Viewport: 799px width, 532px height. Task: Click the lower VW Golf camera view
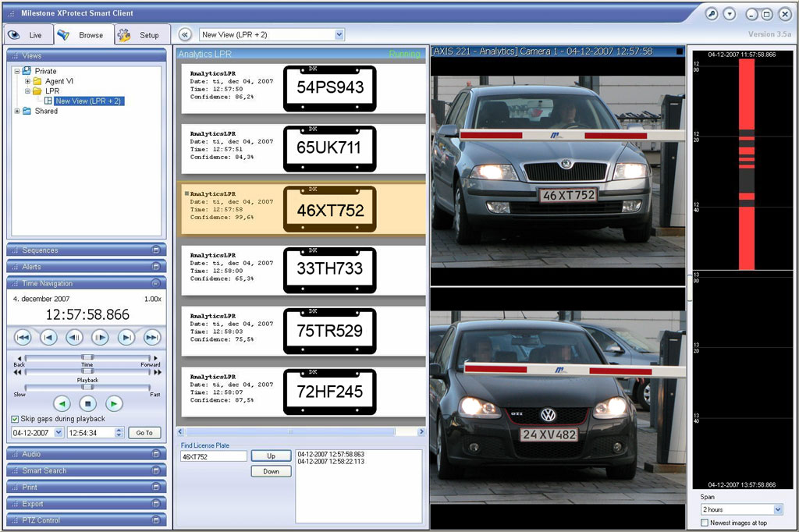pyautogui.click(x=558, y=406)
